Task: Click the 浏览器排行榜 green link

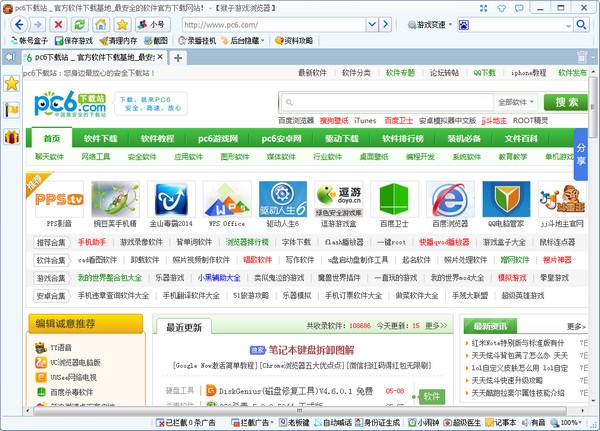Action: pyautogui.click(x=247, y=242)
